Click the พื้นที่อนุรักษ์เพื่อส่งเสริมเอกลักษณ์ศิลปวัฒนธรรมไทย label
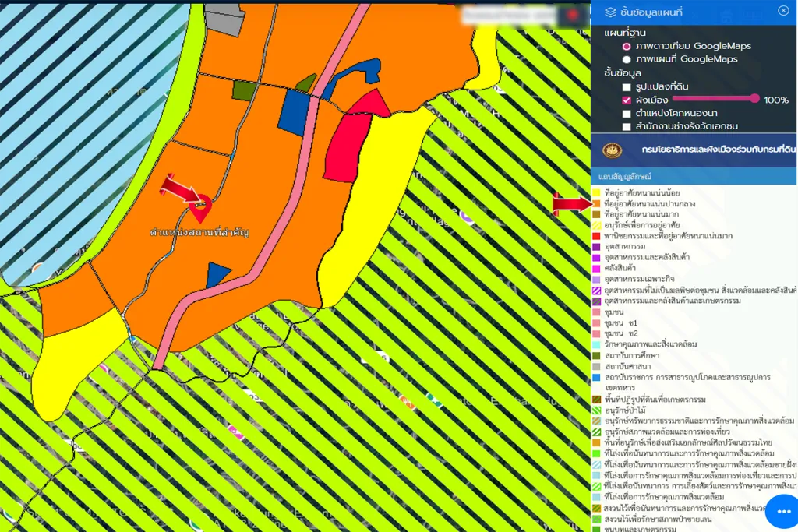Viewport: 798px width, 532px height. [x=689, y=442]
